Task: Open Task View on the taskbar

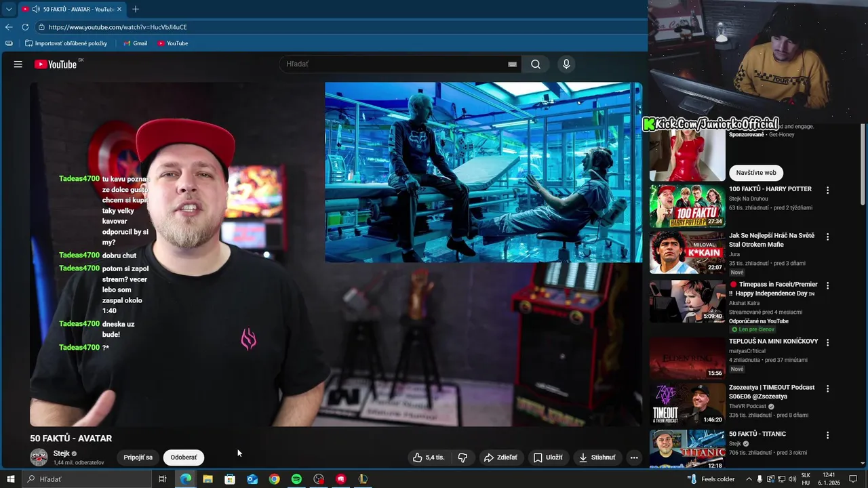Action: [x=163, y=479]
